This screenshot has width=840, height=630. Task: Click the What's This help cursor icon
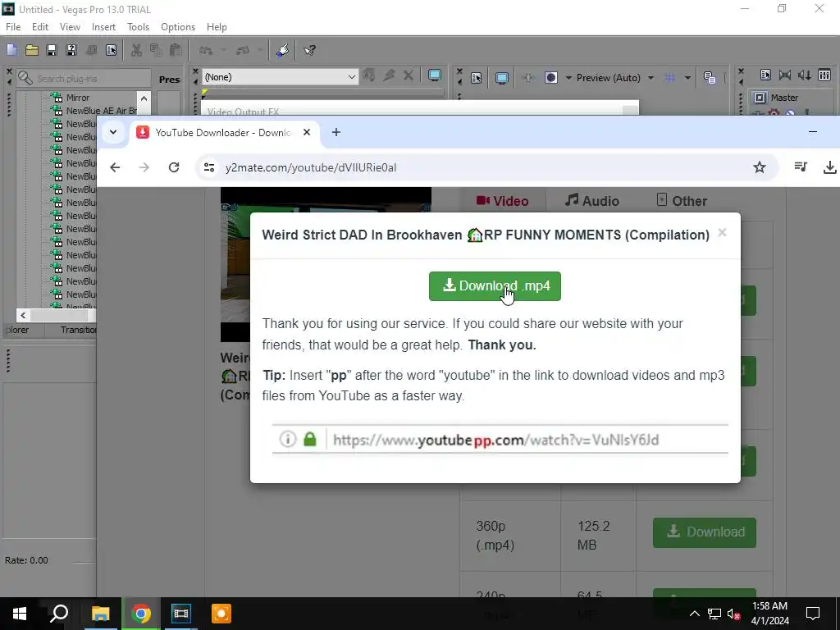pyautogui.click(x=309, y=50)
